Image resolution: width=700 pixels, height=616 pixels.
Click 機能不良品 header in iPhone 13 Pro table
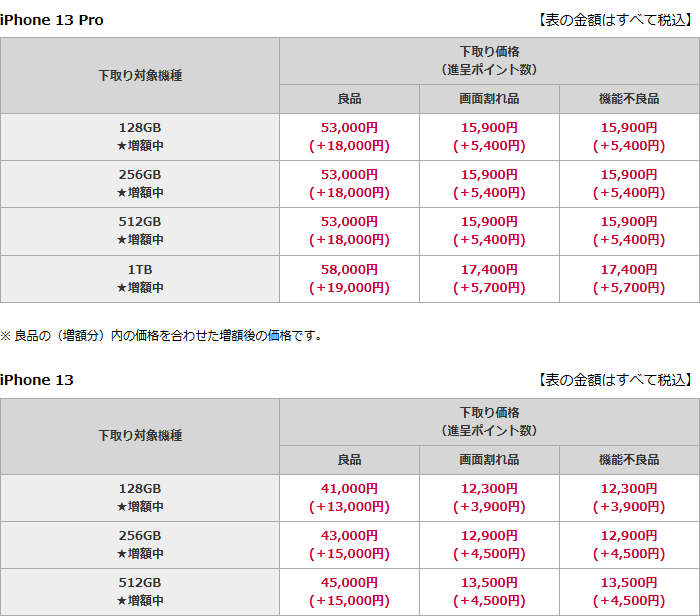tap(629, 99)
